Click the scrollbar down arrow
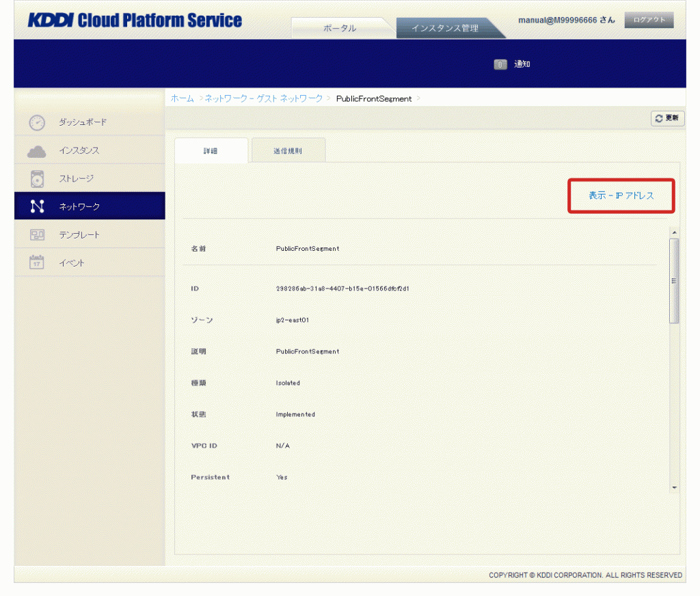The image size is (700, 596). [x=674, y=487]
